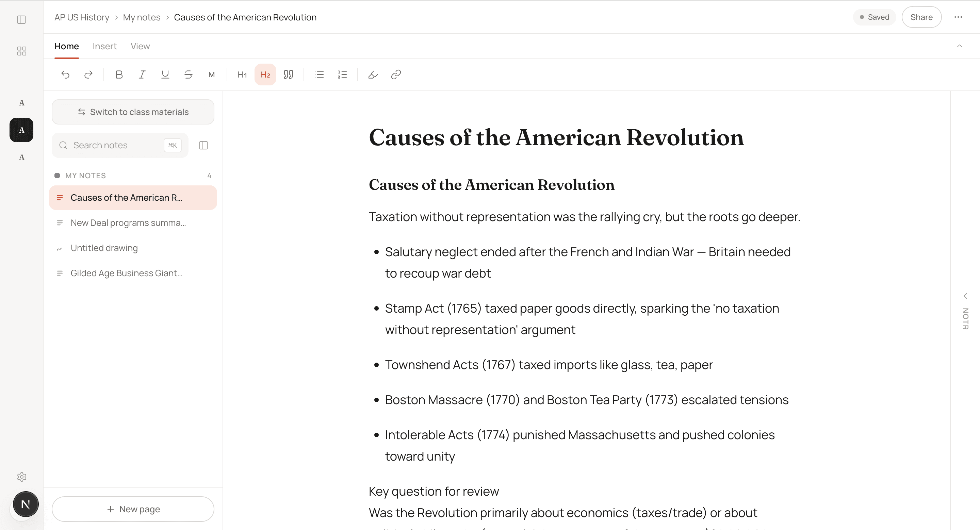Toggle the M monospace formatting button

(212, 74)
